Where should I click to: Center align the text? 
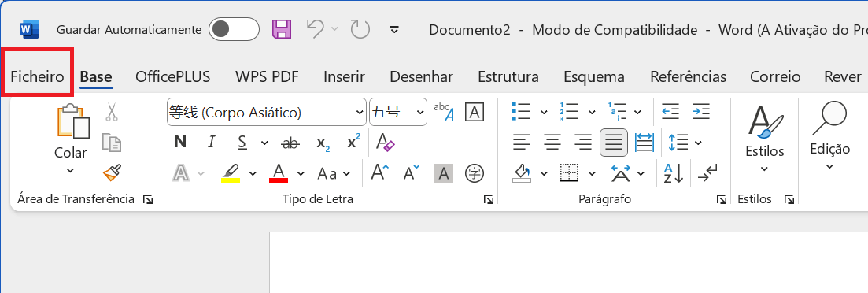(x=552, y=143)
